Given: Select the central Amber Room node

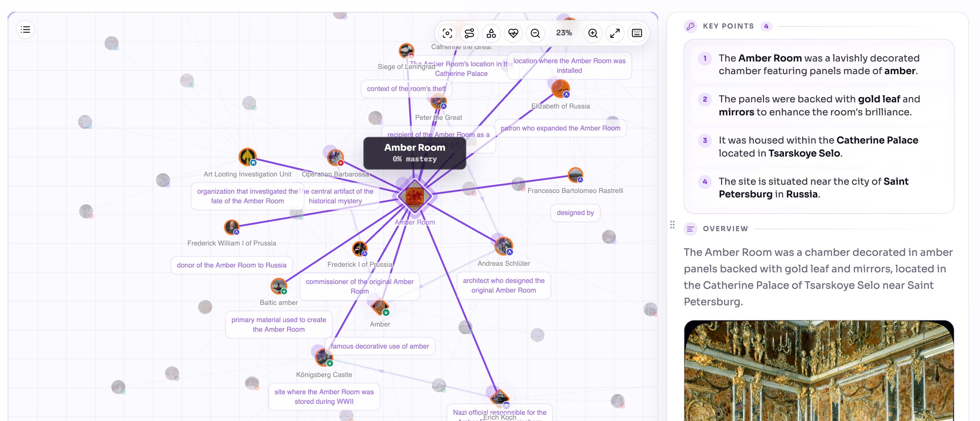Looking at the screenshot, I should click(x=414, y=196).
